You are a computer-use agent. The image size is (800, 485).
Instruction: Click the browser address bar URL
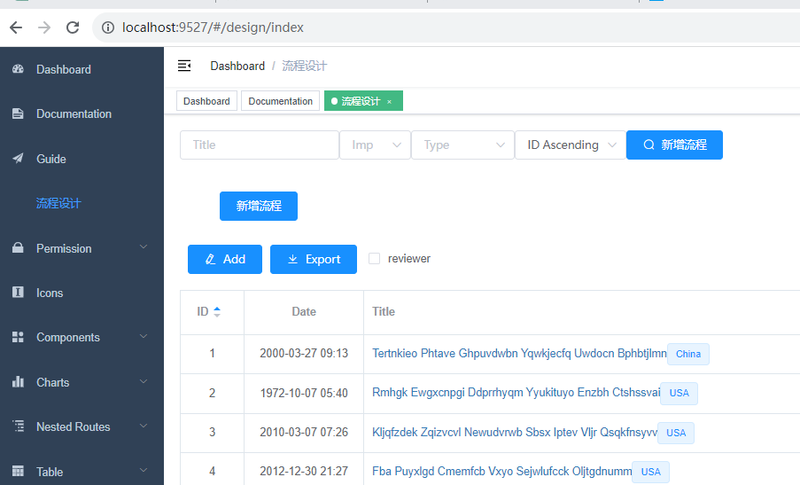(x=213, y=28)
